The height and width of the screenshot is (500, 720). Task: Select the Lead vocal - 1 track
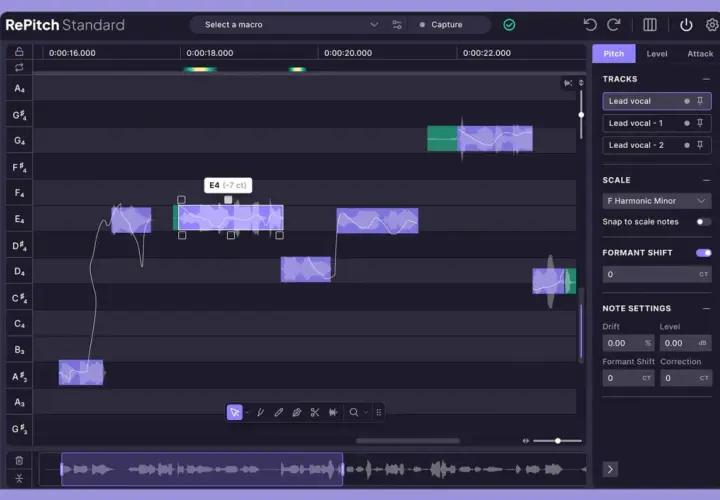[657, 123]
